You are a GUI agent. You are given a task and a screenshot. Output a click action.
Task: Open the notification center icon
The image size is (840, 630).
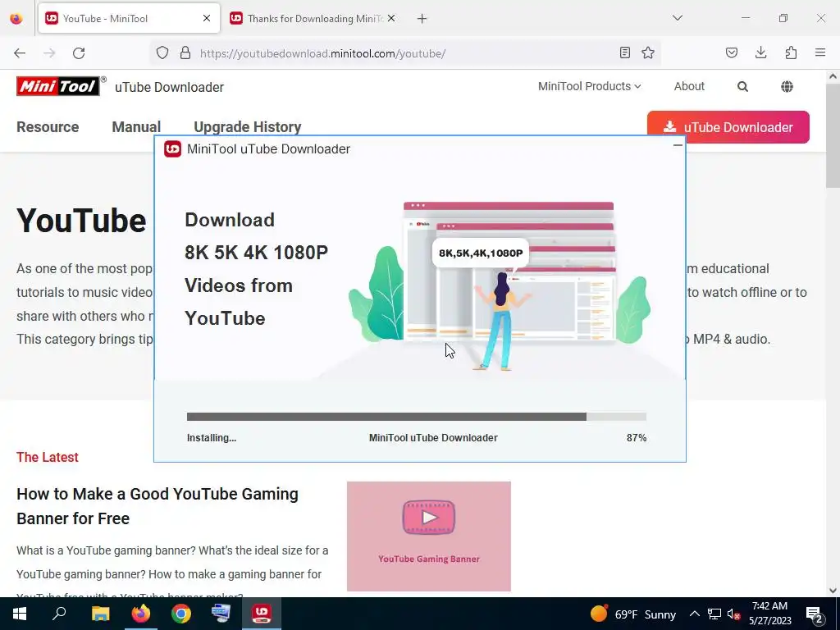pos(815,614)
